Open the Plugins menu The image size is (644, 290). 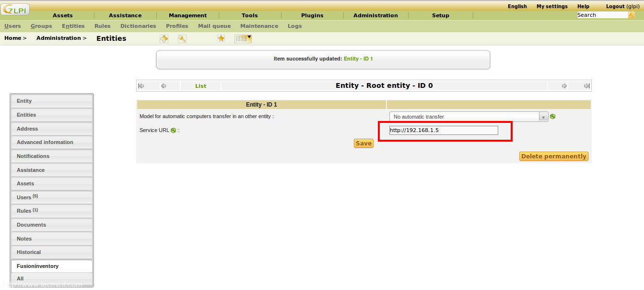312,15
